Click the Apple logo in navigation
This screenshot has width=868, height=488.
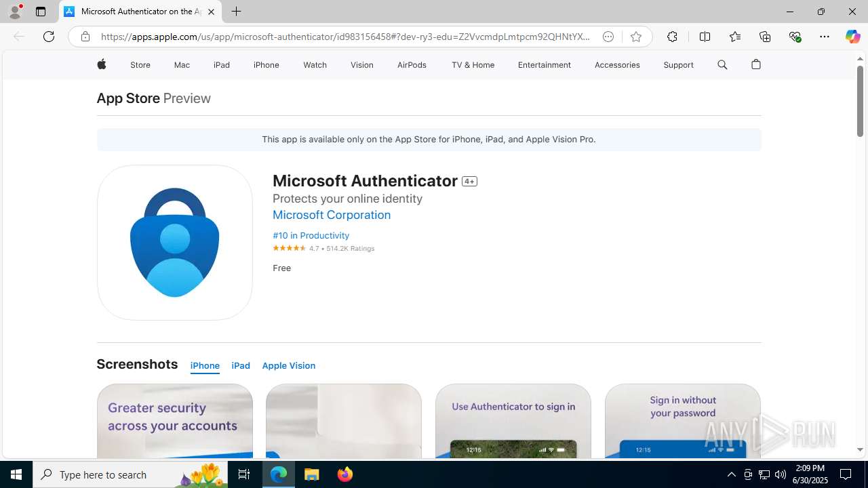click(101, 64)
